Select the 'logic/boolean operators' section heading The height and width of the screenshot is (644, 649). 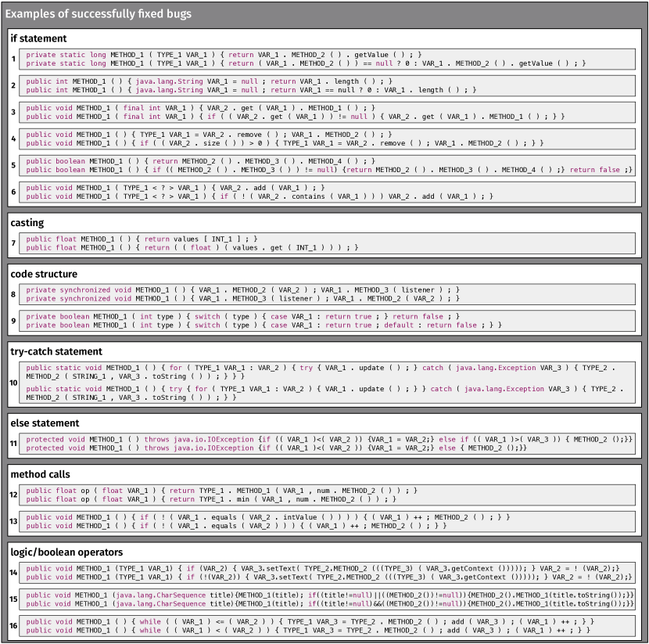coord(66,552)
